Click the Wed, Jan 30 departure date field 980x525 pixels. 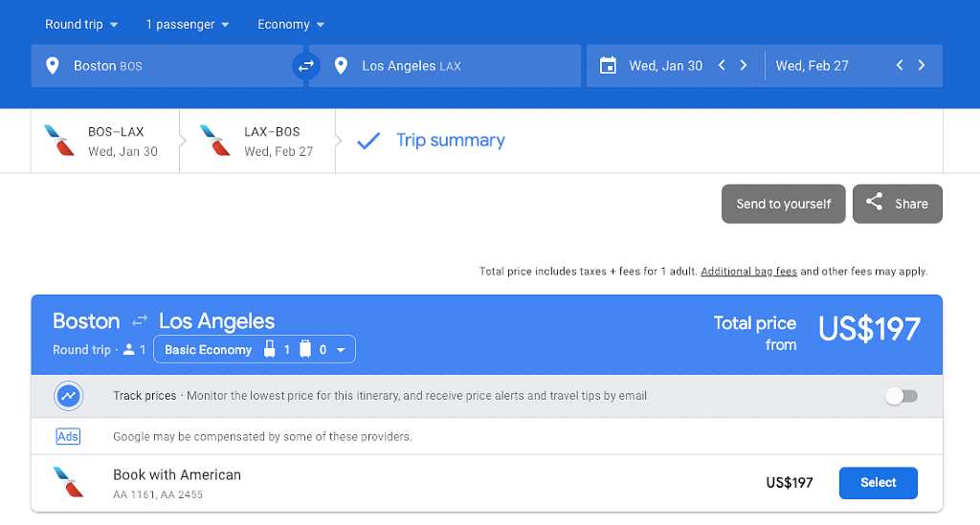pyautogui.click(x=666, y=66)
